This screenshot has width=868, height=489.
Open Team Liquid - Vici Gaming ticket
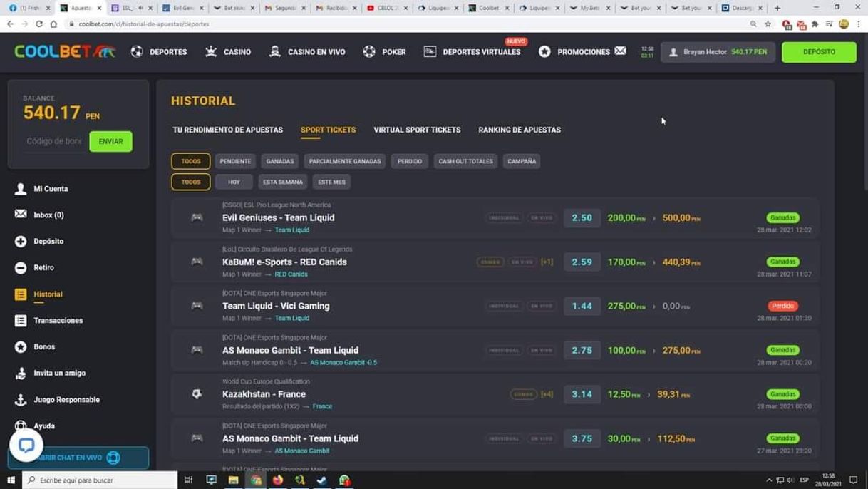(x=495, y=306)
